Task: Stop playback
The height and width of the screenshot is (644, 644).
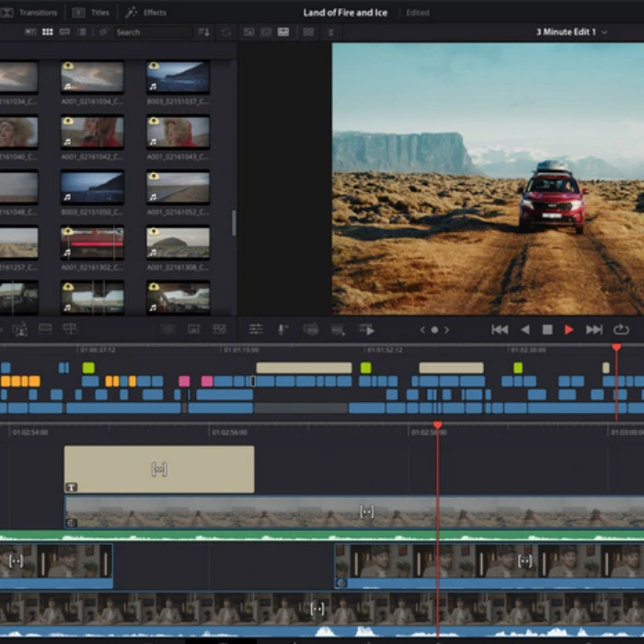Action: coord(547,329)
